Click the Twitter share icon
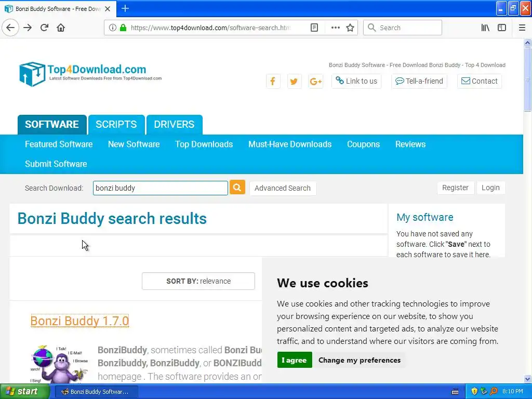Image resolution: width=532 pixels, height=399 pixels. pos(294,81)
